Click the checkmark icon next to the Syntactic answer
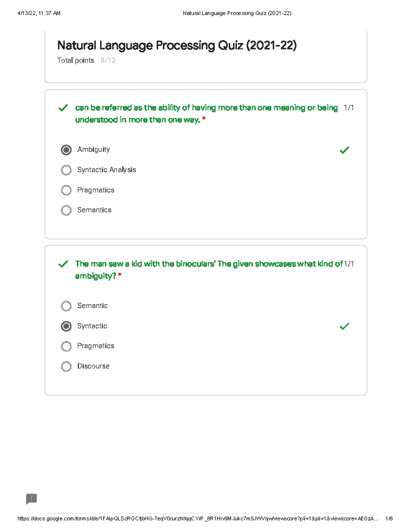The height and width of the screenshot is (532, 411). (x=345, y=326)
